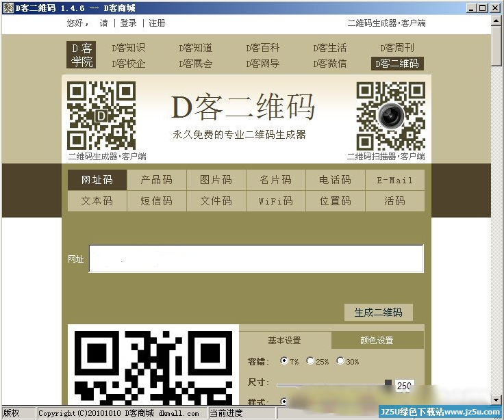Select the 产品码 tab
Image resolution: width=504 pixels, height=420 pixels.
pos(157,179)
